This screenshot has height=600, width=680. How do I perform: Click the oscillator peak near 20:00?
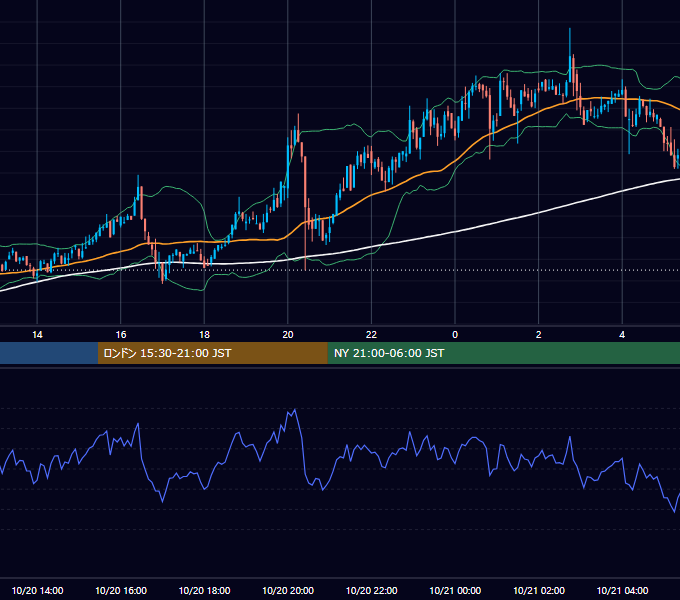tap(295, 409)
